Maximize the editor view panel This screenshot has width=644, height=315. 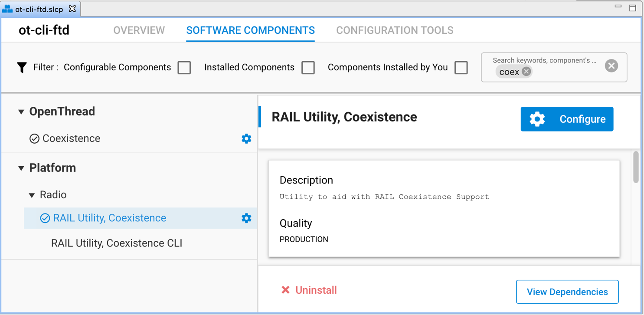coord(633,8)
